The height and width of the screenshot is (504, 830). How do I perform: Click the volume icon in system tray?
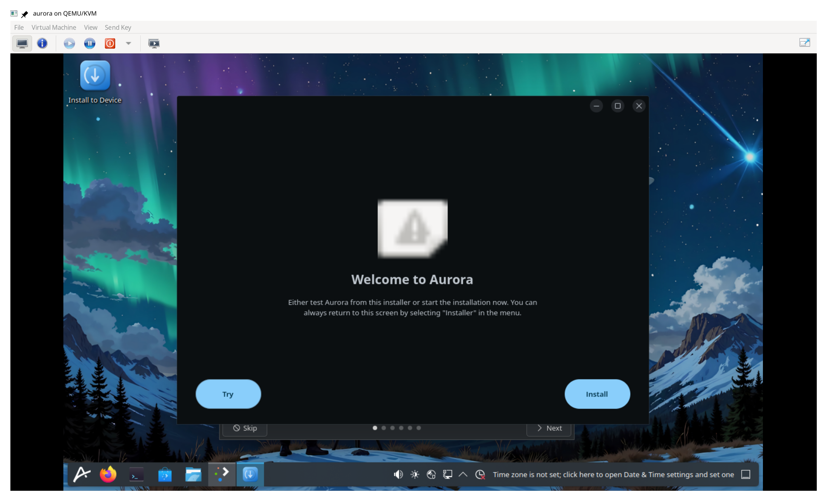(398, 474)
